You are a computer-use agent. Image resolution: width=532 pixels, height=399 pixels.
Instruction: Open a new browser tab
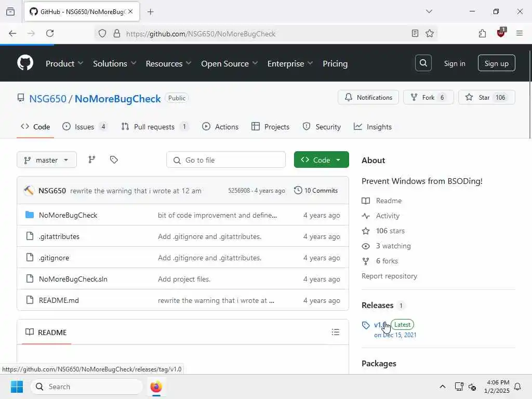coord(150,12)
